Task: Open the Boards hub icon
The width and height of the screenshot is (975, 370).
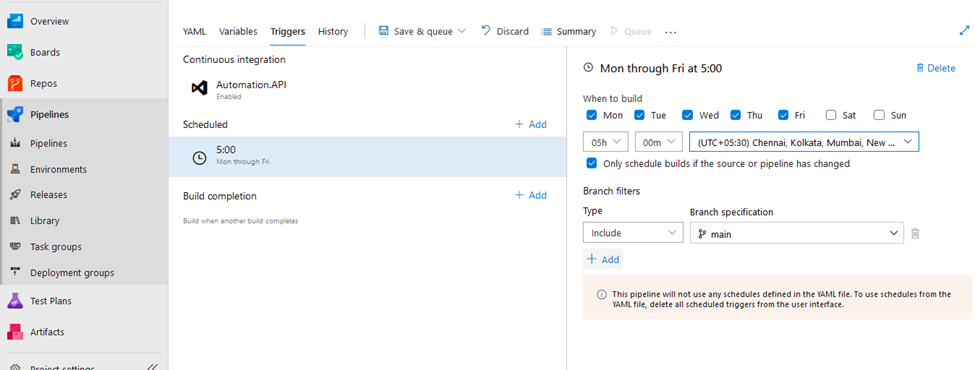Action: (15, 52)
